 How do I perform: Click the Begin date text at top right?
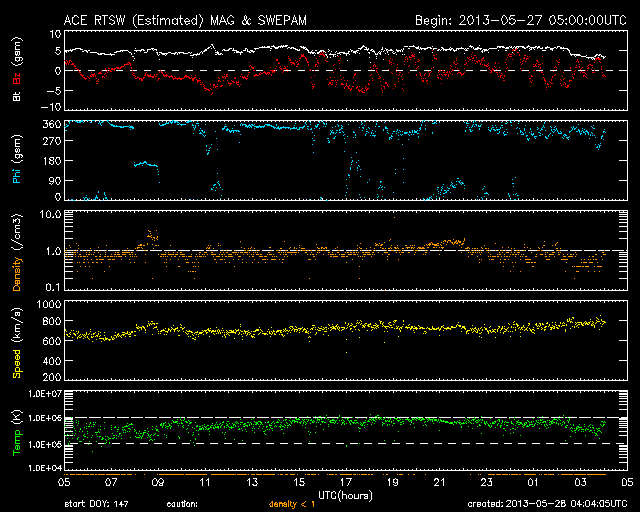pos(520,20)
